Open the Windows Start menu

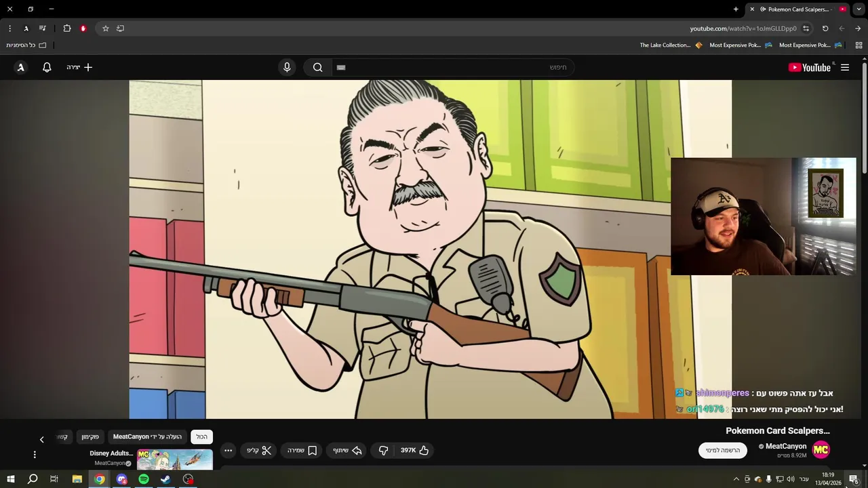pos(10,479)
